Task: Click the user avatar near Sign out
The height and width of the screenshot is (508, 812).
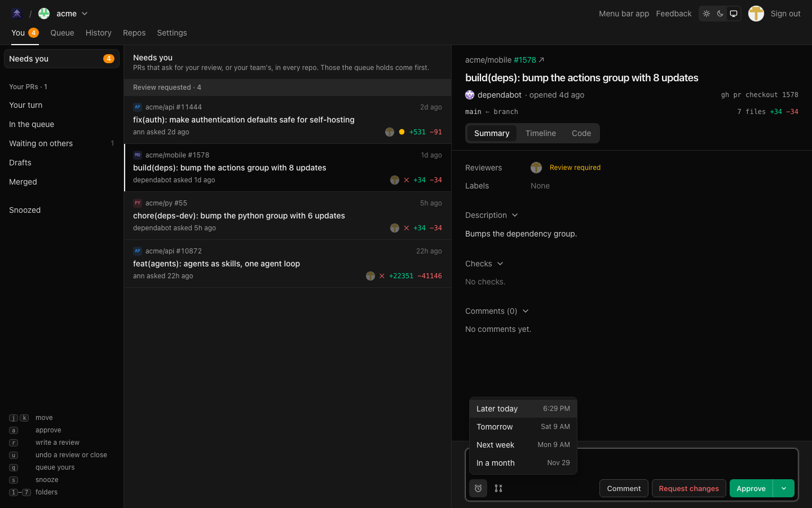Action: point(756,14)
